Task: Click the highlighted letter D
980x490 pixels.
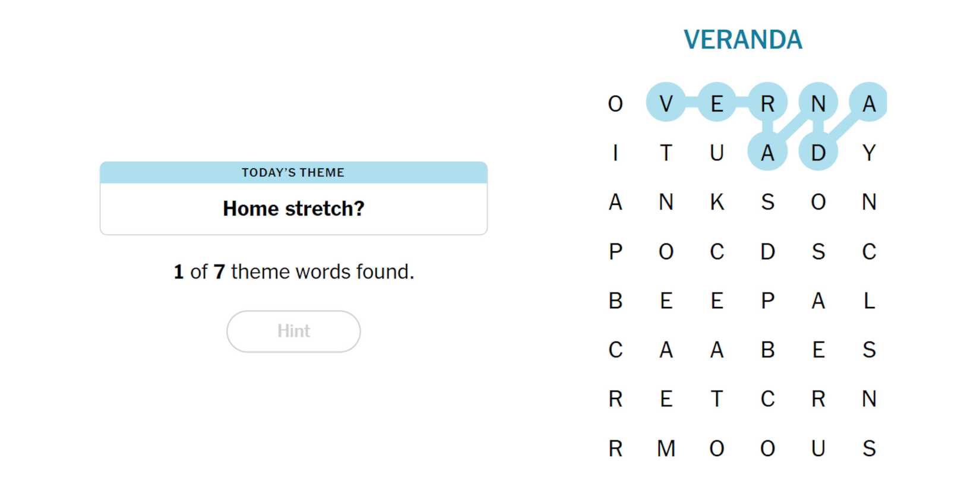Action: tap(818, 153)
